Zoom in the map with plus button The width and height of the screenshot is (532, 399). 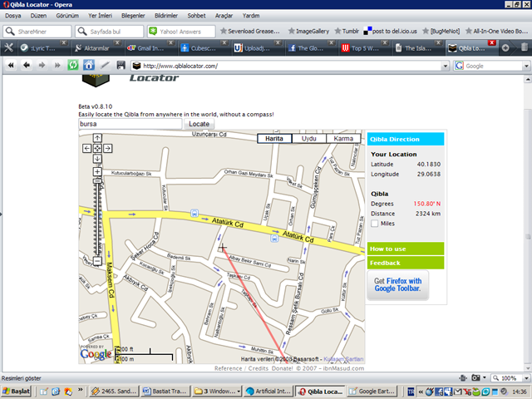pos(97,172)
